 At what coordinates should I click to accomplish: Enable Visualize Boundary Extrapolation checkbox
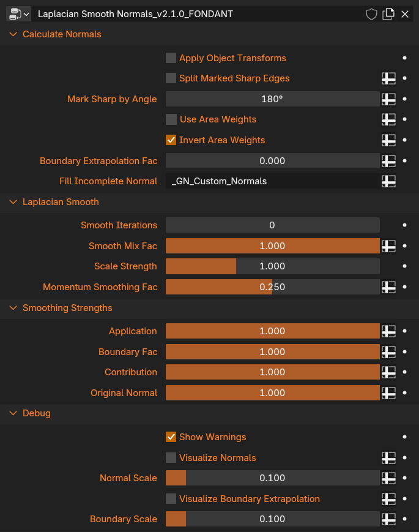(x=171, y=498)
